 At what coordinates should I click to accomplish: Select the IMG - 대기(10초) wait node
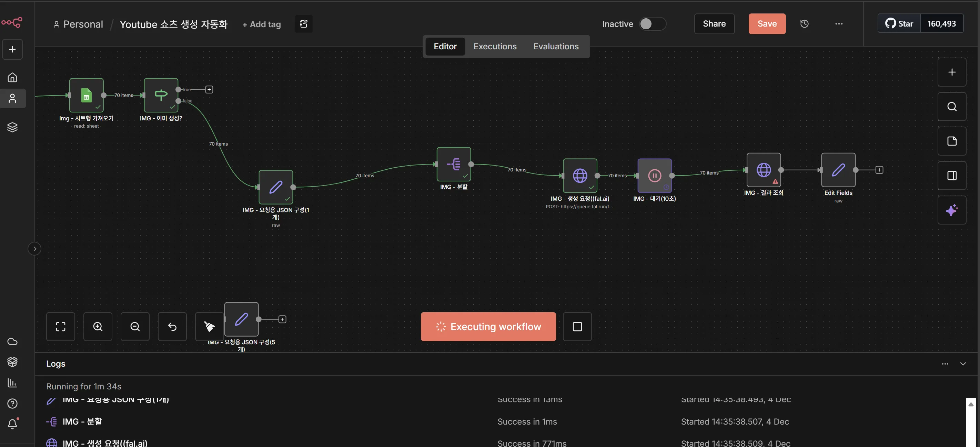(654, 176)
